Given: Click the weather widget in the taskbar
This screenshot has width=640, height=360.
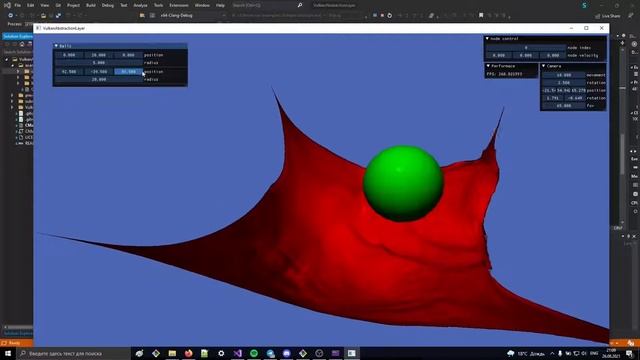Looking at the screenshot, I should (x=526, y=353).
